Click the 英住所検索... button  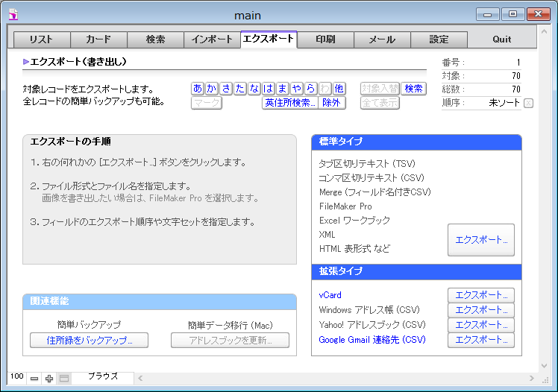(290, 103)
